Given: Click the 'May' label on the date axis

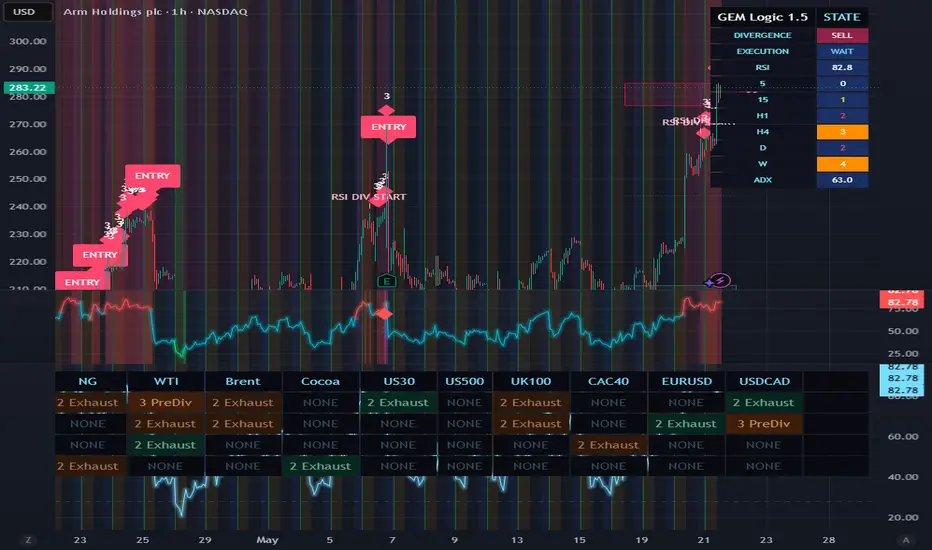Looking at the screenshot, I should 267,540.
